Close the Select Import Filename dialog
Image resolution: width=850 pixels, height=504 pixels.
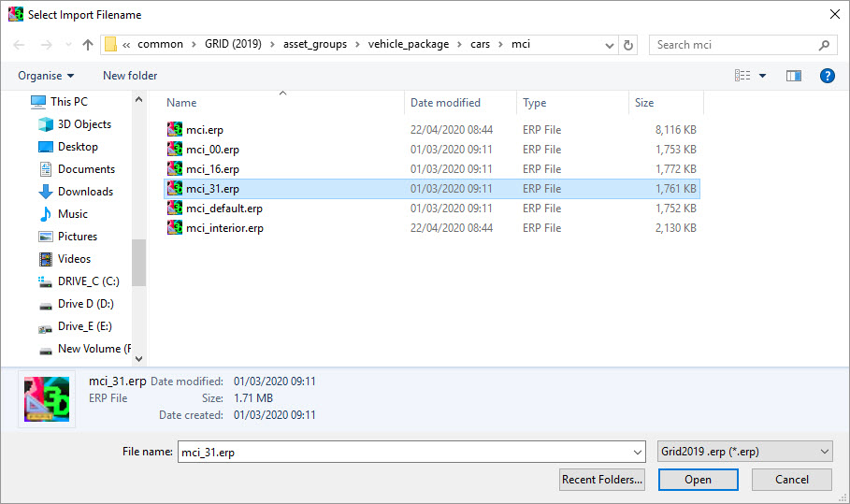point(835,14)
